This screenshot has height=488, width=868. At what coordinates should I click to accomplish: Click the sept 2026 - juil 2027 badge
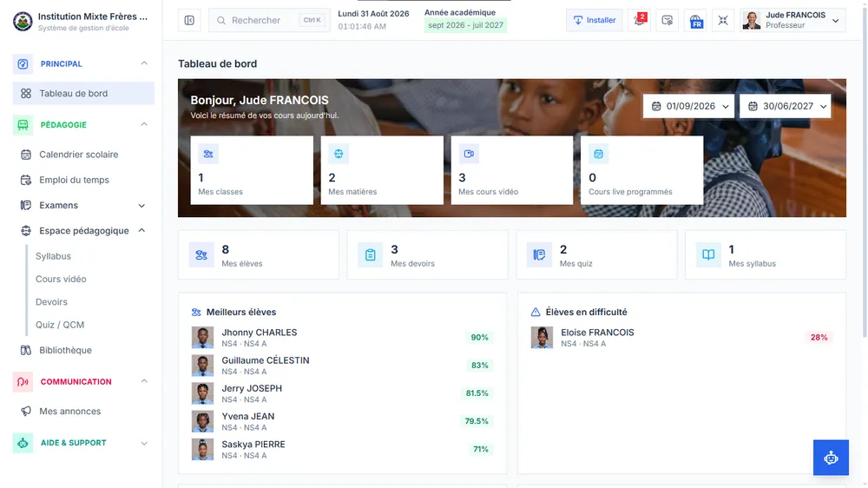(465, 25)
